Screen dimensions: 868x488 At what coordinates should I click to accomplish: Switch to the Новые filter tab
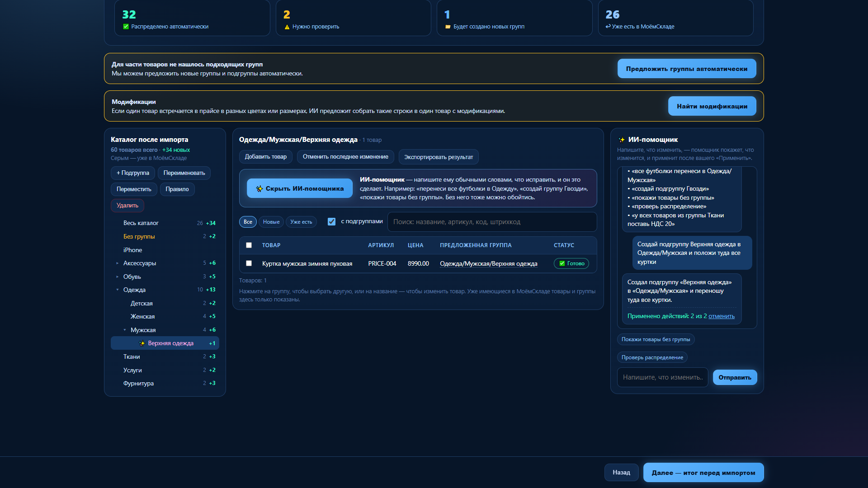click(271, 222)
